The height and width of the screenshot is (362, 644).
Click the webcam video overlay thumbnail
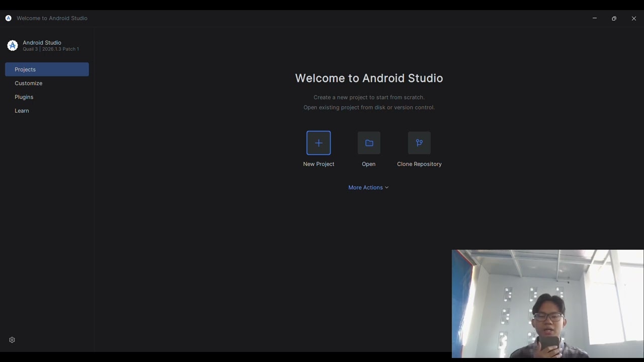pos(547,304)
